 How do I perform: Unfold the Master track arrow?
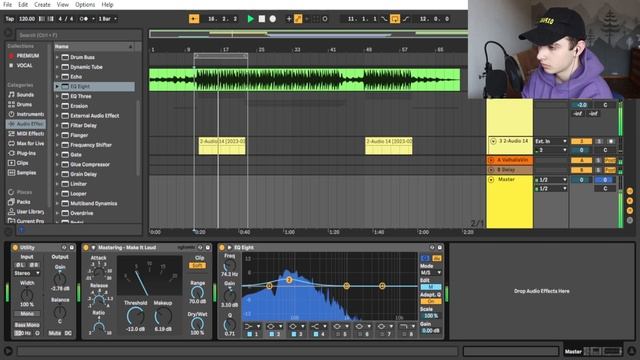pos(491,180)
